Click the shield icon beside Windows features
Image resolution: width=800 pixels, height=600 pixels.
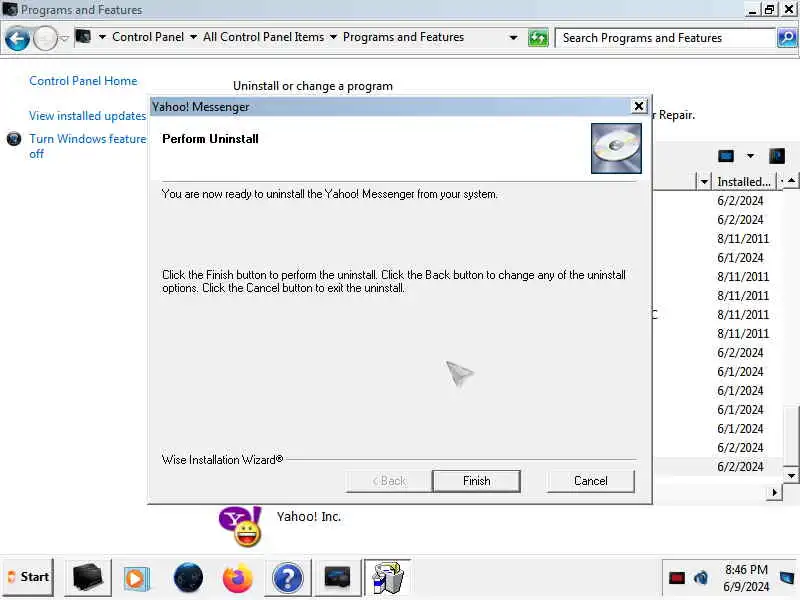(x=14, y=139)
